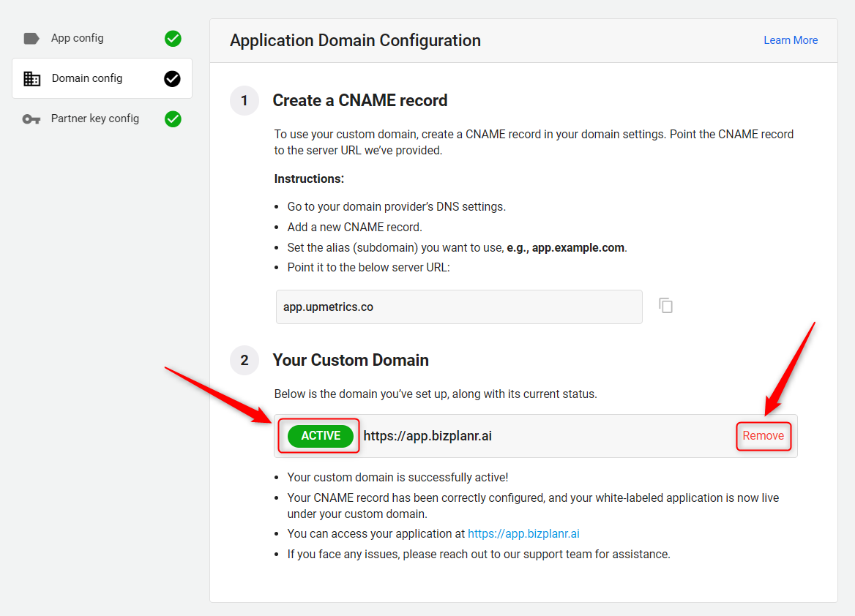
Task: Select the Domain config menu item
Action: coord(102,78)
